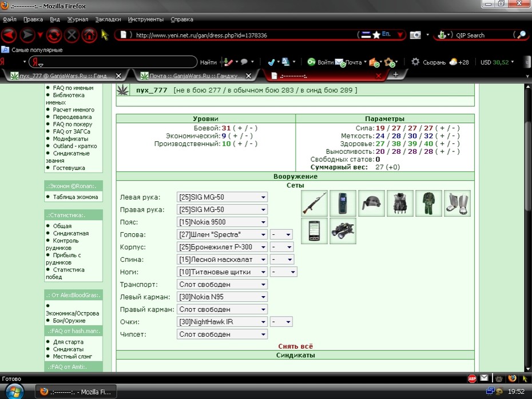Viewport: 532px width, 399px height.
Task: Open Левая рука weapon dropdown
Action: (222, 197)
